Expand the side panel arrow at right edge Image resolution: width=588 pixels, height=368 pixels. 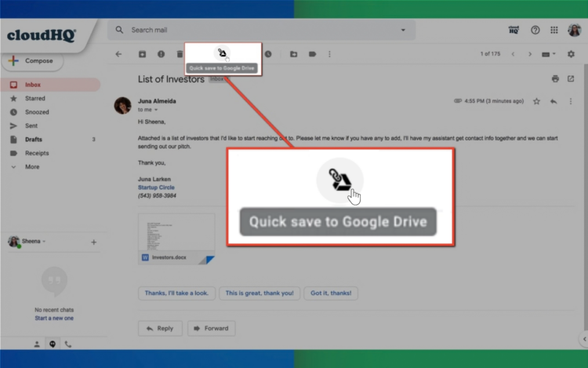pyautogui.click(x=584, y=339)
